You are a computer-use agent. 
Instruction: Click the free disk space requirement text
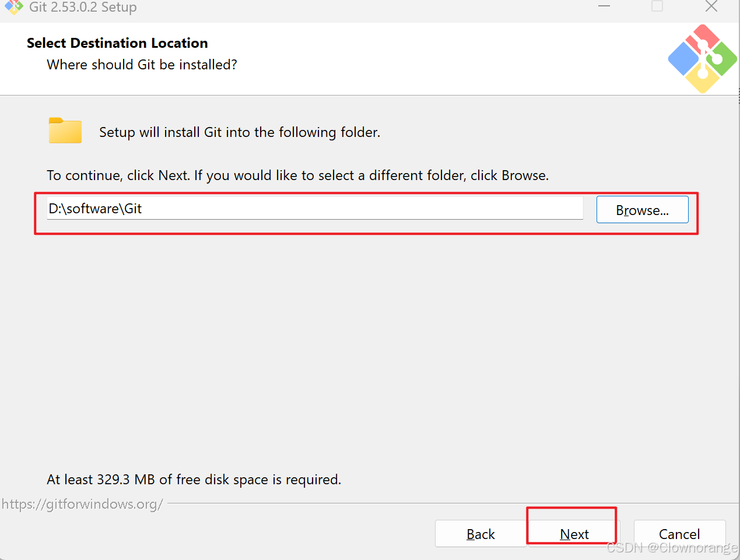194,480
